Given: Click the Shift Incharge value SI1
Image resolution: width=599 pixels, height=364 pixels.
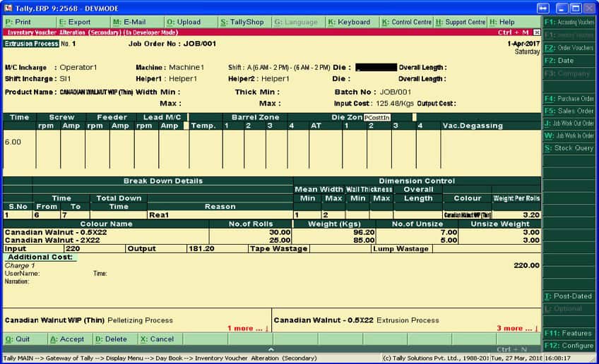Looking at the screenshot, I should (65, 78).
